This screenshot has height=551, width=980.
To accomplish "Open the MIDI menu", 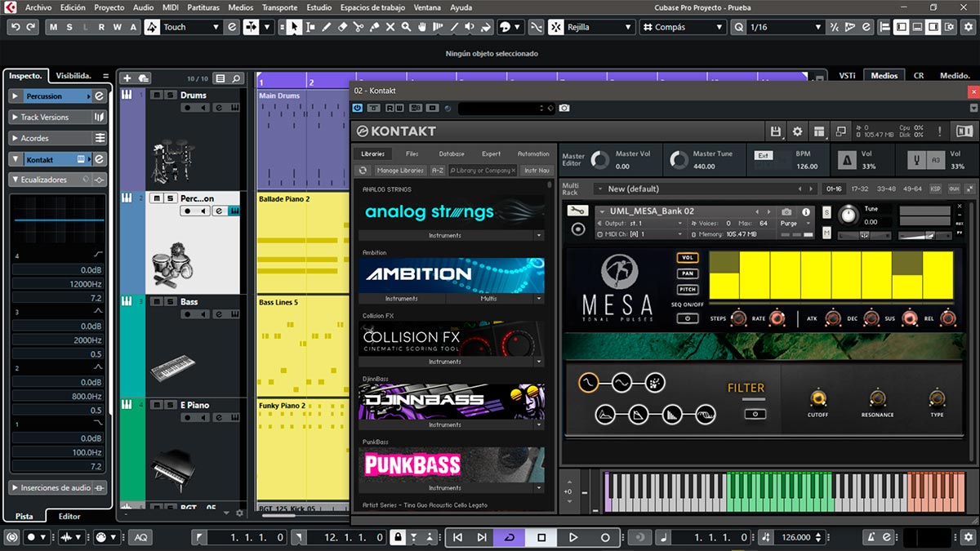I will 169,7.
